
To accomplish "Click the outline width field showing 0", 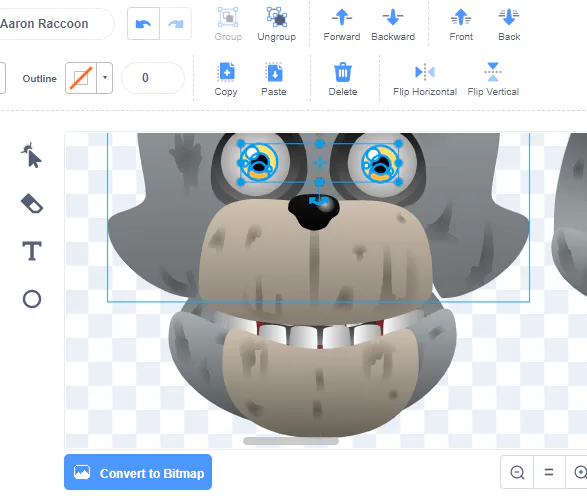I will coord(153,78).
